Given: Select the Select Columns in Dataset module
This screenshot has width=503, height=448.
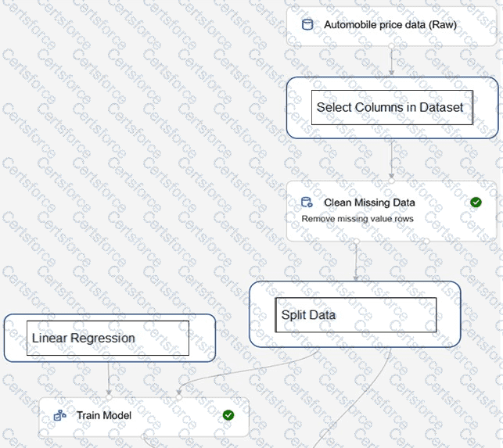Looking at the screenshot, I should [x=393, y=108].
